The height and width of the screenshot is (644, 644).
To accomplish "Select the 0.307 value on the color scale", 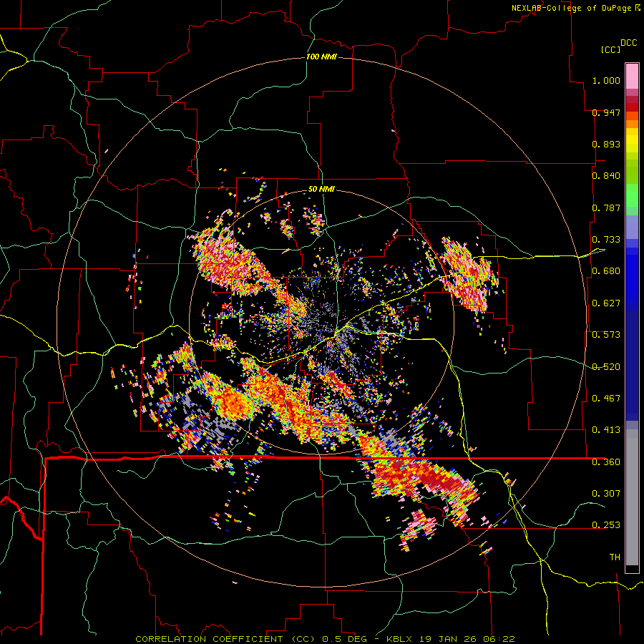I will (606, 494).
